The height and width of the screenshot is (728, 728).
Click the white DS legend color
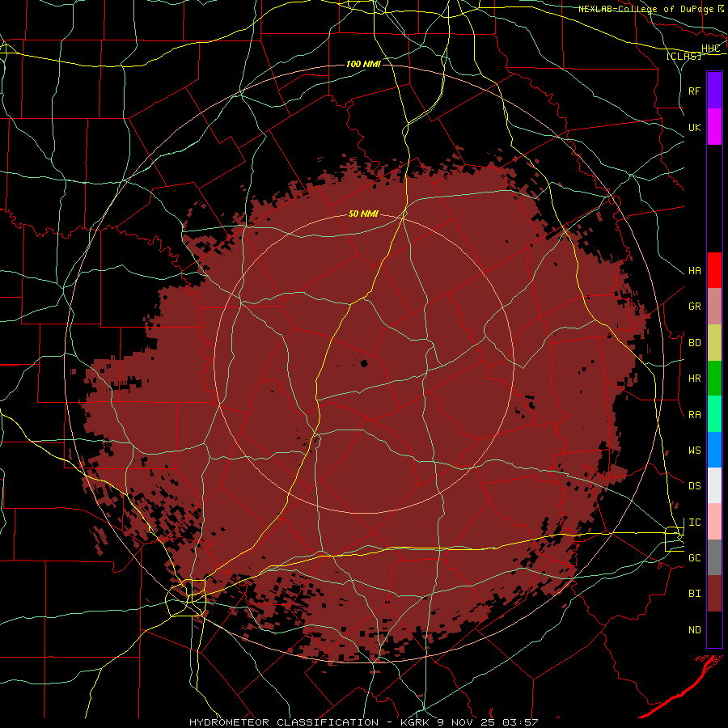click(x=714, y=485)
